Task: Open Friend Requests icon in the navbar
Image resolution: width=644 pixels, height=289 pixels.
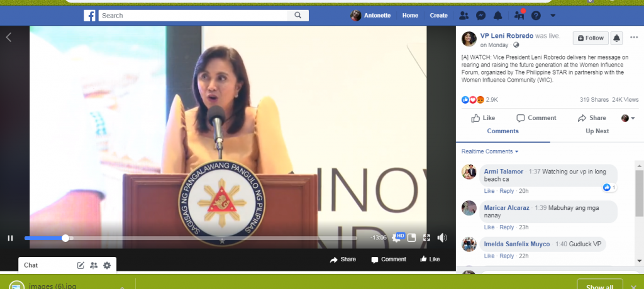Action: (464, 15)
